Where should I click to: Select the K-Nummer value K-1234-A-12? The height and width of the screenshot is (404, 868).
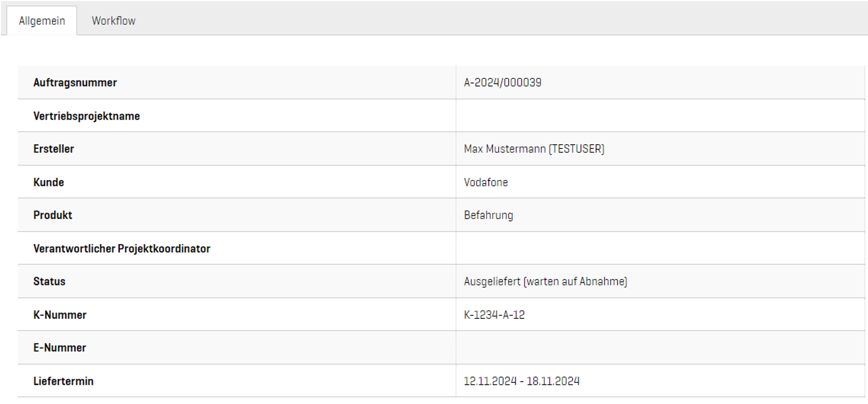[x=494, y=315]
